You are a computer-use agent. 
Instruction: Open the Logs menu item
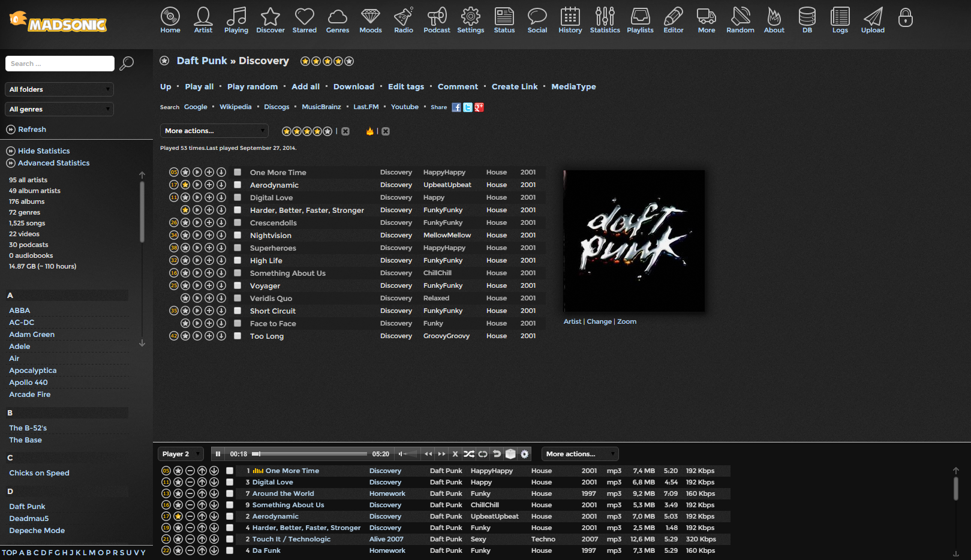(x=840, y=20)
